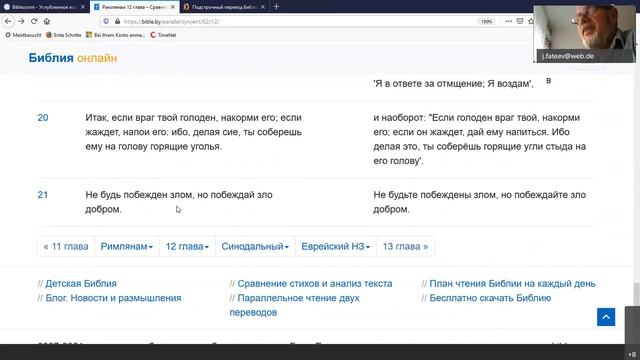Click the webcam video thumbnail of j.fateev@web.de
The image size is (640, 360).
point(584,34)
